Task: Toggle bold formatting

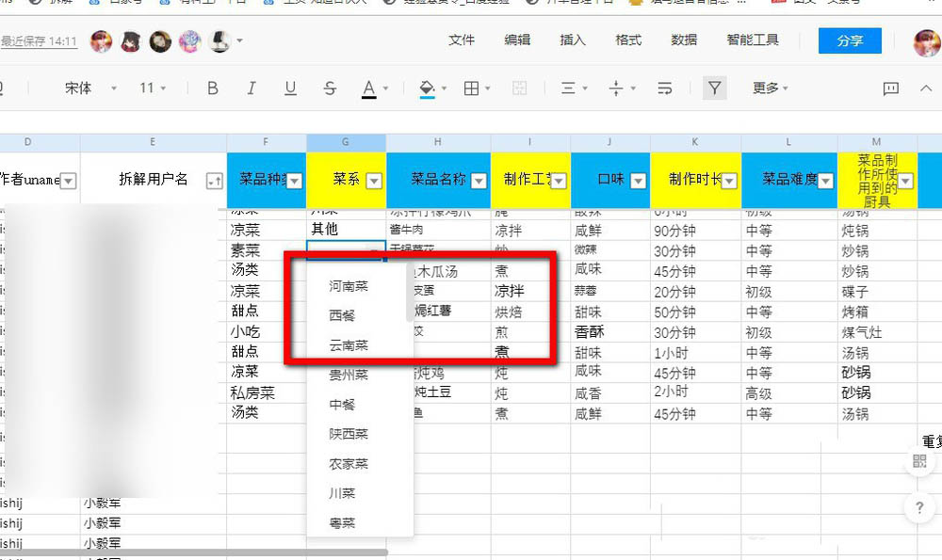Action: point(213,88)
